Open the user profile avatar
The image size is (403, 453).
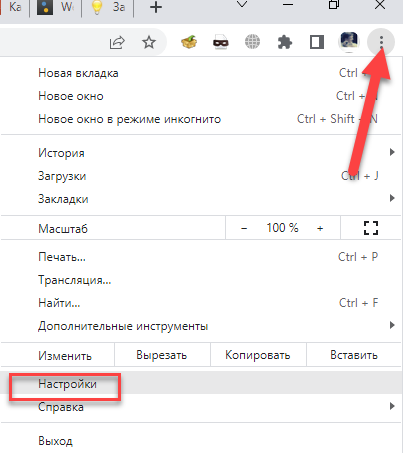pyautogui.click(x=349, y=42)
